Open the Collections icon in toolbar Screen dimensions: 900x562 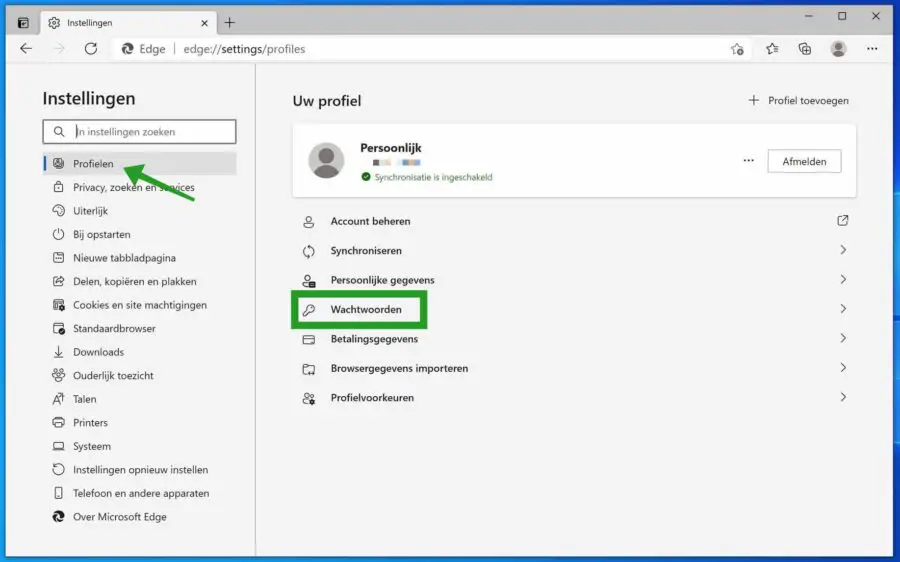click(x=805, y=49)
